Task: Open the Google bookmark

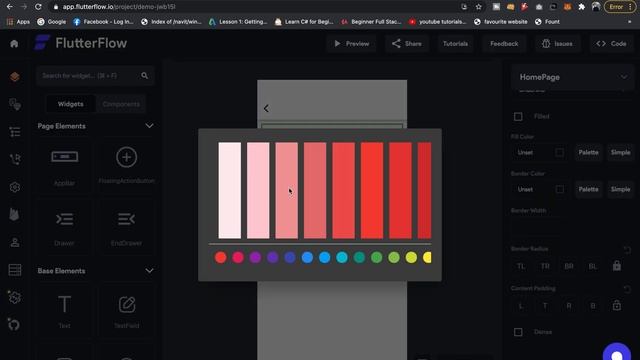Action: [51, 22]
